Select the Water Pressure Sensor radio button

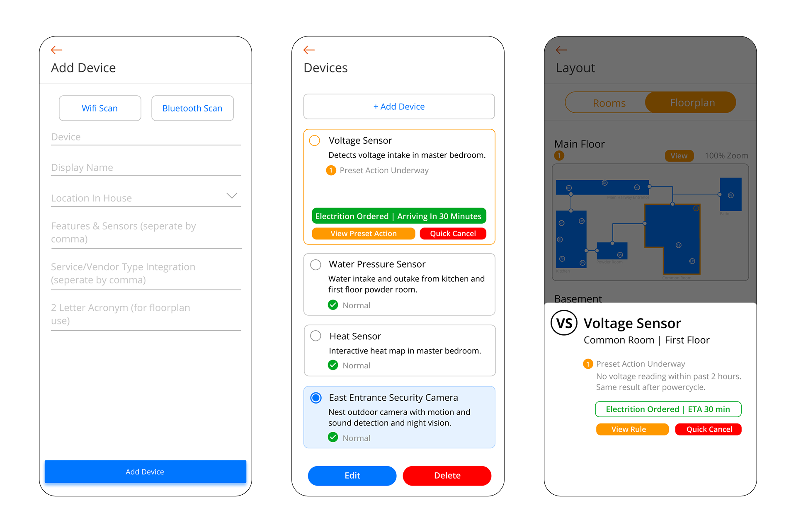(x=315, y=264)
